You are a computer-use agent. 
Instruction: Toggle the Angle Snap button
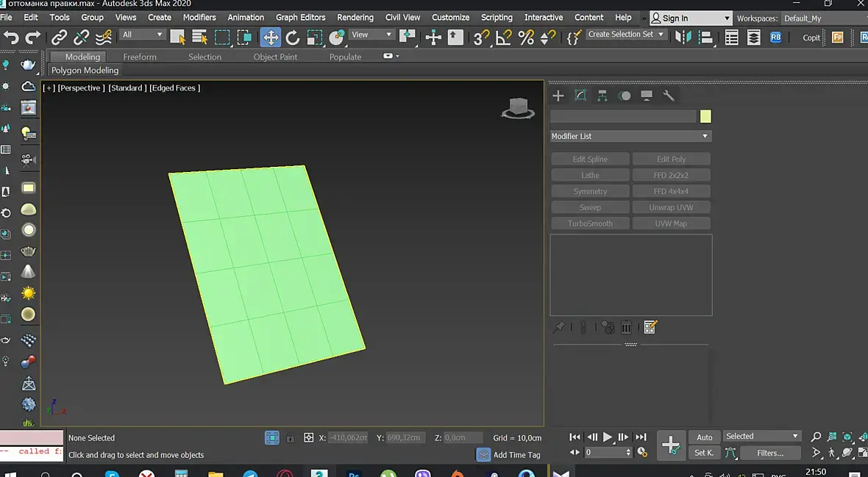pos(504,37)
